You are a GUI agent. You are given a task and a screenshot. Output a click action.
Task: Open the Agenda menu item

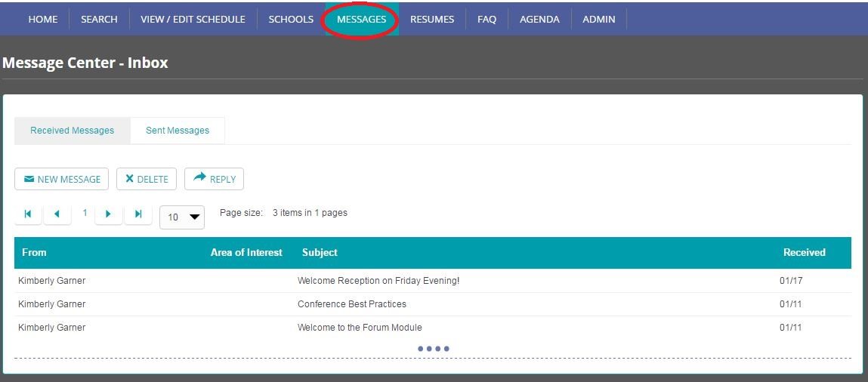pyautogui.click(x=539, y=19)
